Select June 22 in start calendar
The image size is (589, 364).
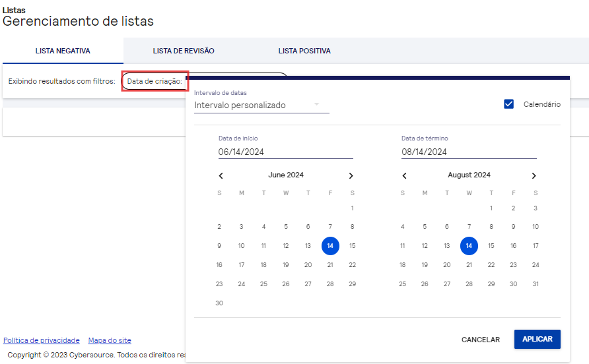click(353, 265)
